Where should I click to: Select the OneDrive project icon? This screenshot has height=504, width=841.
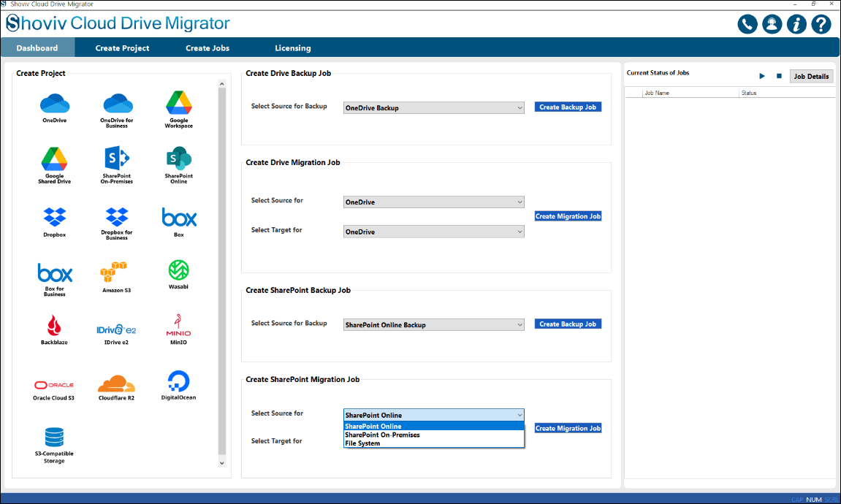tap(55, 104)
